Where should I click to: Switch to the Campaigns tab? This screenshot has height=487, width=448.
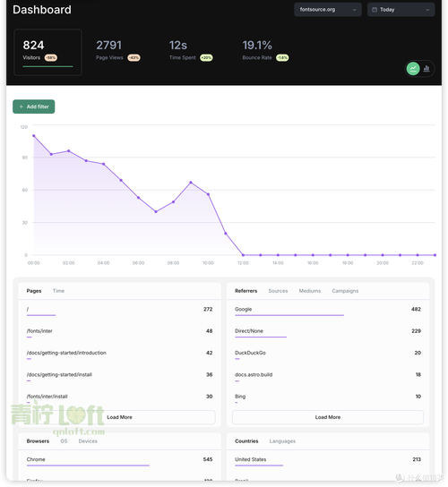coord(345,291)
